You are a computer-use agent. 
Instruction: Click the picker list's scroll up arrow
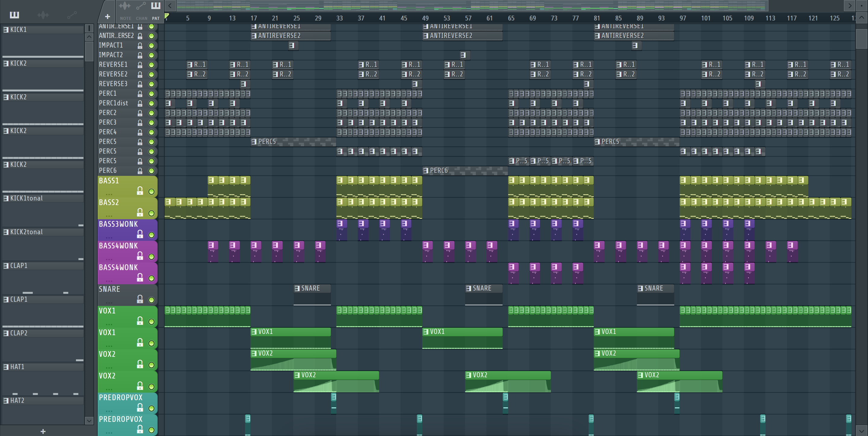coord(89,37)
